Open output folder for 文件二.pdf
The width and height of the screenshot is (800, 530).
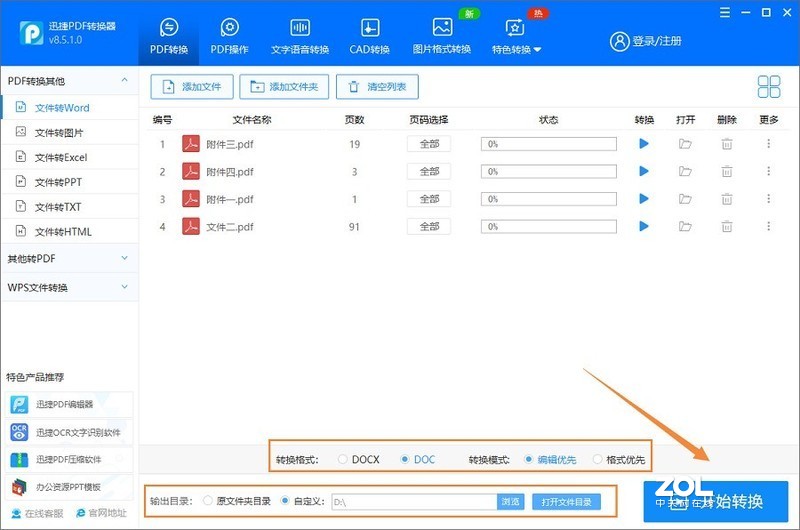coord(685,226)
